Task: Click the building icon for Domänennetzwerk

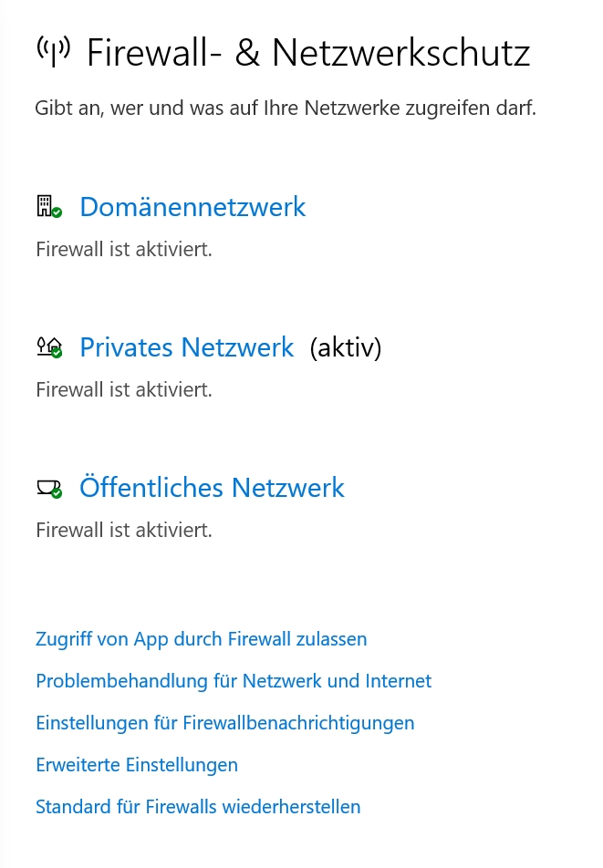Action: pyautogui.click(x=45, y=206)
